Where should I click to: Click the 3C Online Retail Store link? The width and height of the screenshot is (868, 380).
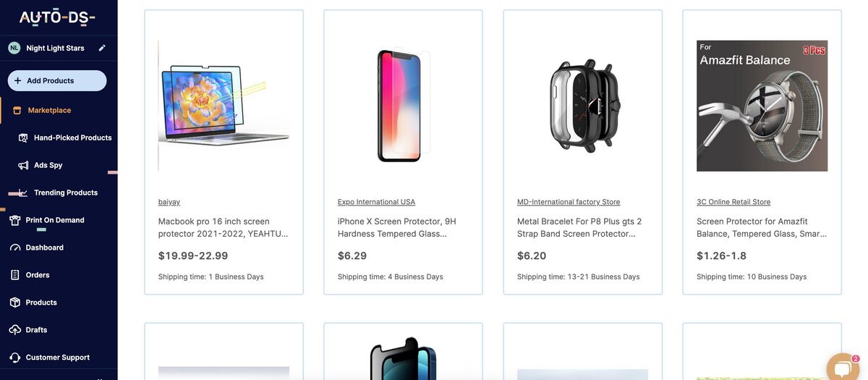click(x=733, y=202)
